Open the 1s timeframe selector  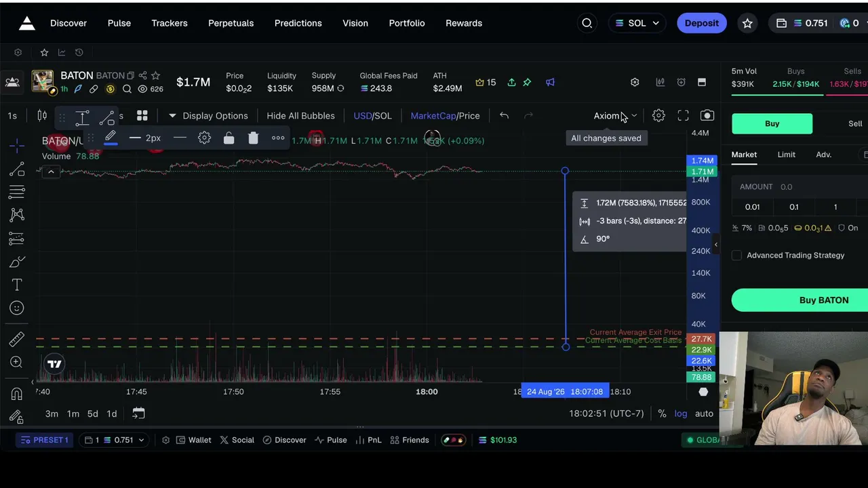(x=12, y=116)
